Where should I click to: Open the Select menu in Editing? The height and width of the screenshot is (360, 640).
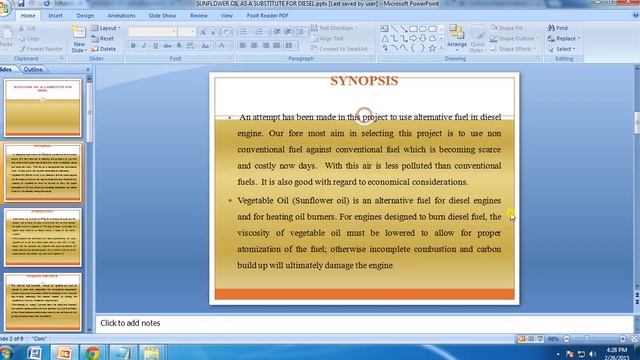point(561,49)
